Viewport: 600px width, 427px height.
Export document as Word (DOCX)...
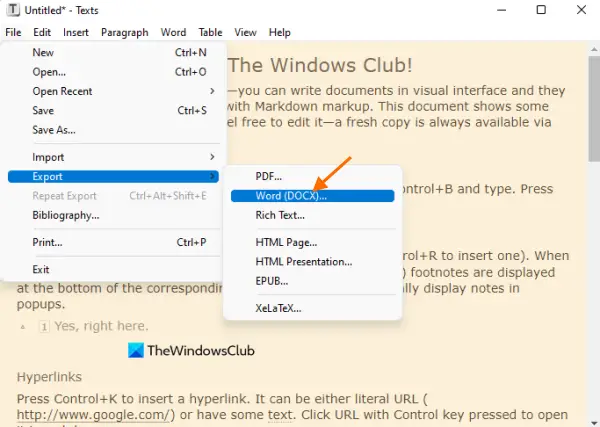click(313, 196)
